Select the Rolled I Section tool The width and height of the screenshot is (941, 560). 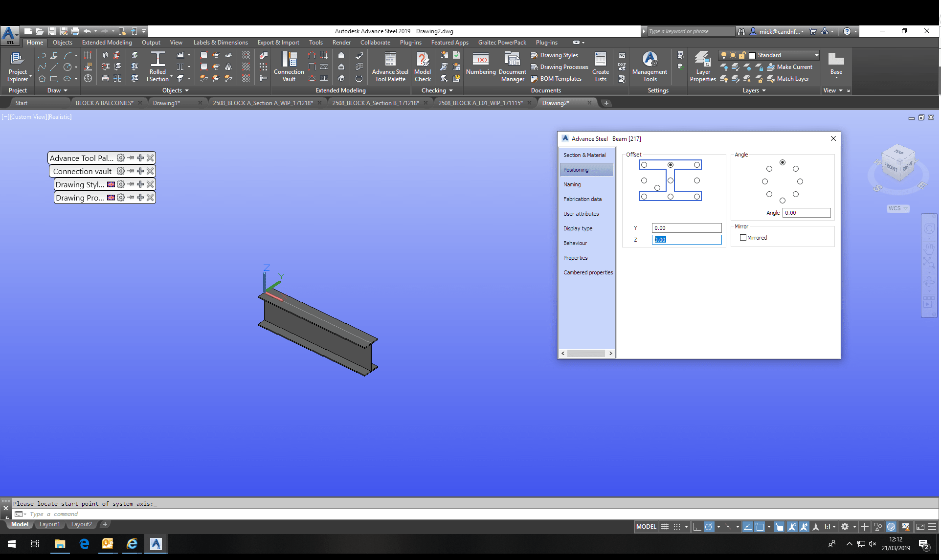157,66
